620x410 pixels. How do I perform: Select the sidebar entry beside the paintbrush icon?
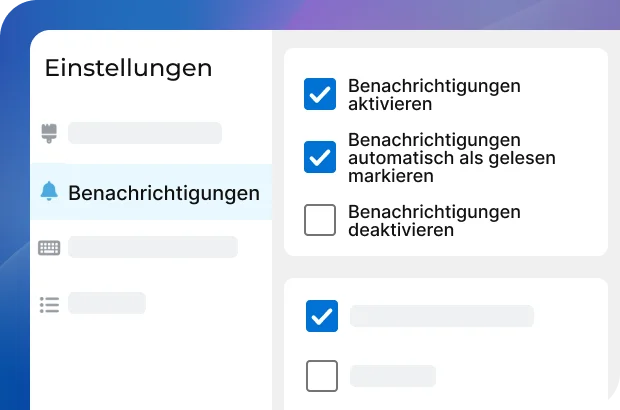[145, 133]
